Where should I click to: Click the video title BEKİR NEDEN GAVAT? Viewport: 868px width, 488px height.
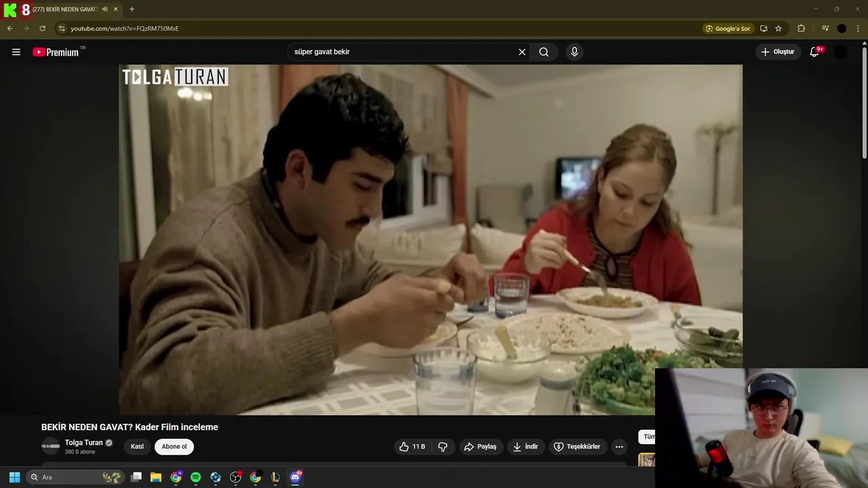coord(130,427)
